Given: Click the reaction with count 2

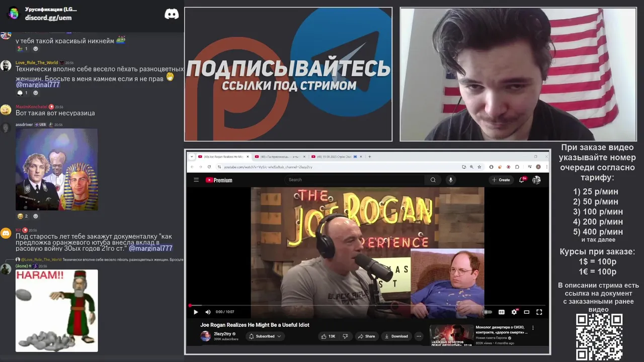Looking at the screenshot, I should pyautogui.click(x=23, y=216).
